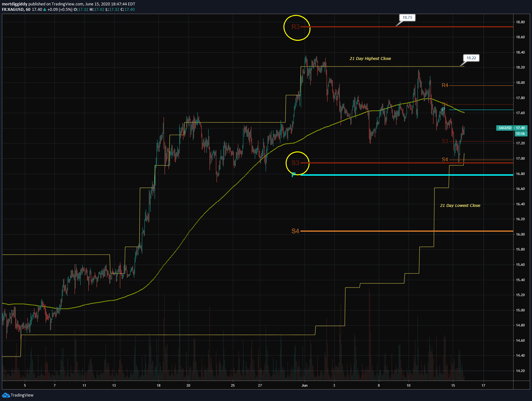The image size is (532, 401).
Task: Click the 12:16 countdown timer label
Action: [521, 134]
